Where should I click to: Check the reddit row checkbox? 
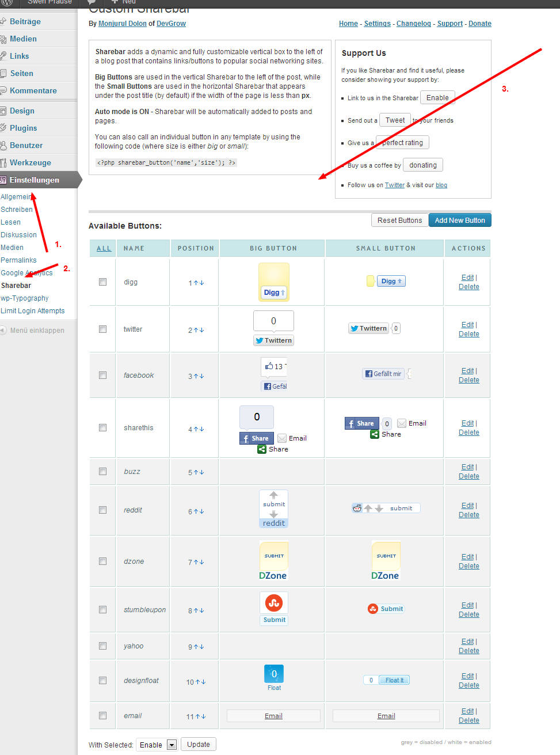pyautogui.click(x=103, y=510)
